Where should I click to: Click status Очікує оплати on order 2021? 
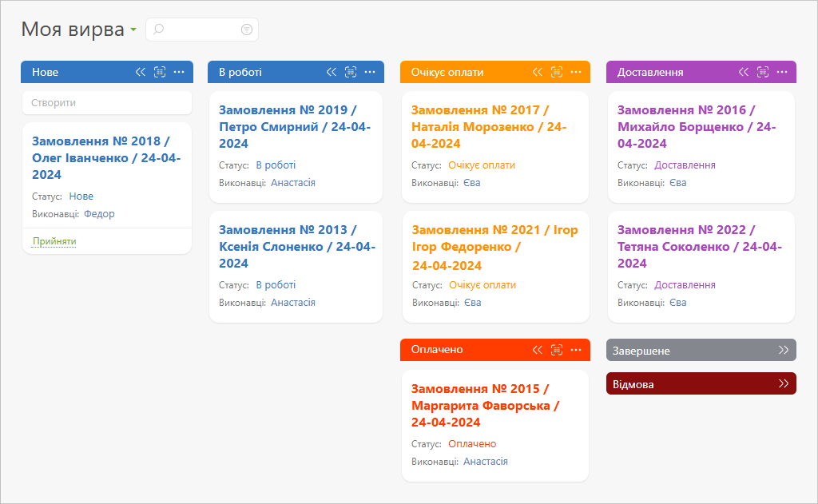pos(482,285)
